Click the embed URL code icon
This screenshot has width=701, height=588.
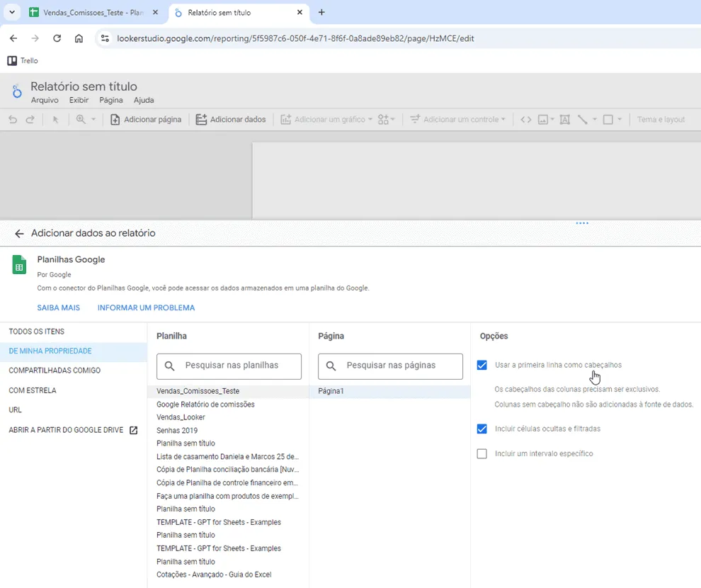click(x=525, y=120)
